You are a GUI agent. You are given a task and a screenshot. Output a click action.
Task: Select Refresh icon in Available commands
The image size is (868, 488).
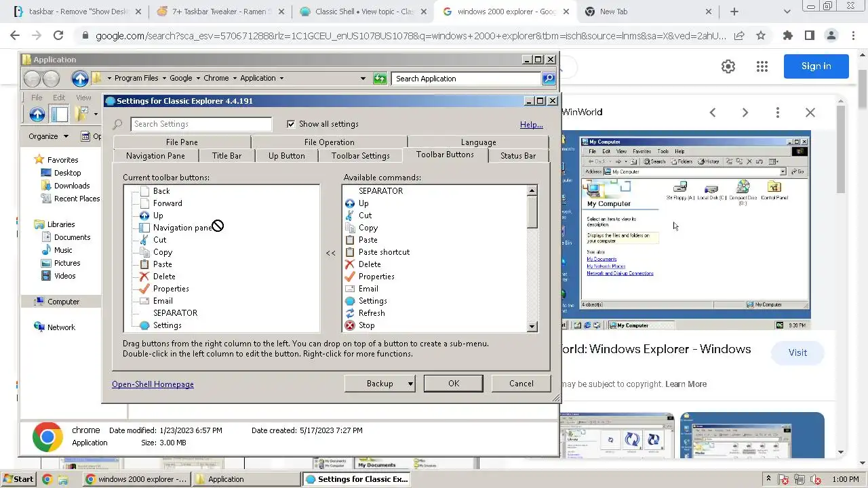pos(350,313)
